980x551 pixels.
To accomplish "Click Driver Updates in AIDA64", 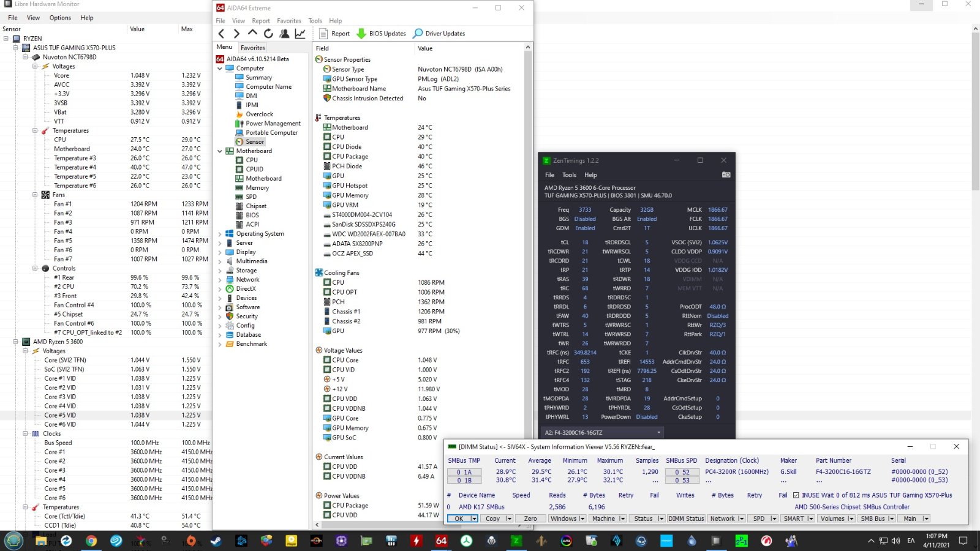I will [x=439, y=34].
